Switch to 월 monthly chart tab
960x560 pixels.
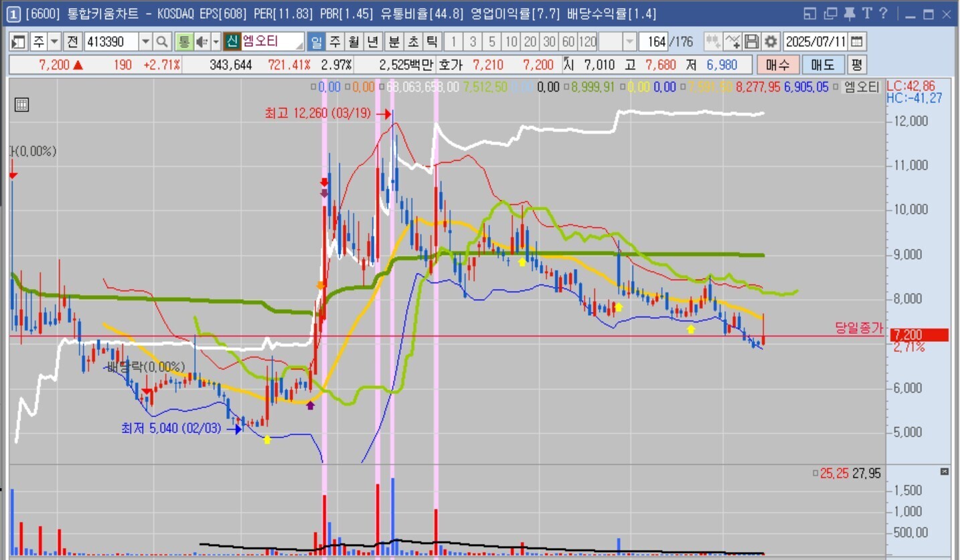click(x=353, y=42)
